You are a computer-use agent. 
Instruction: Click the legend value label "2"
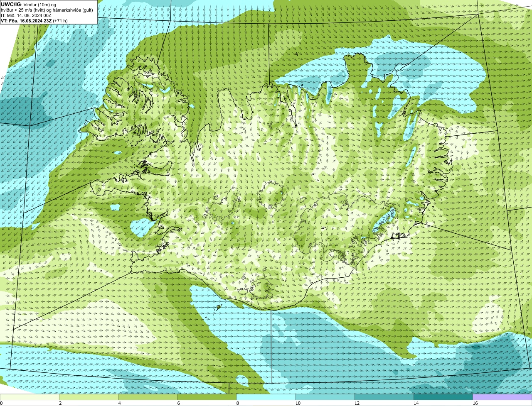(60, 403)
